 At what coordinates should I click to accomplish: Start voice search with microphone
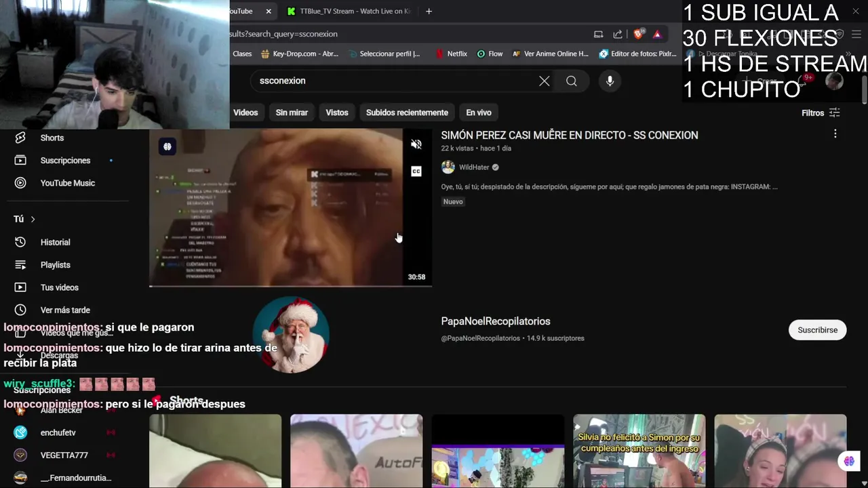click(610, 81)
